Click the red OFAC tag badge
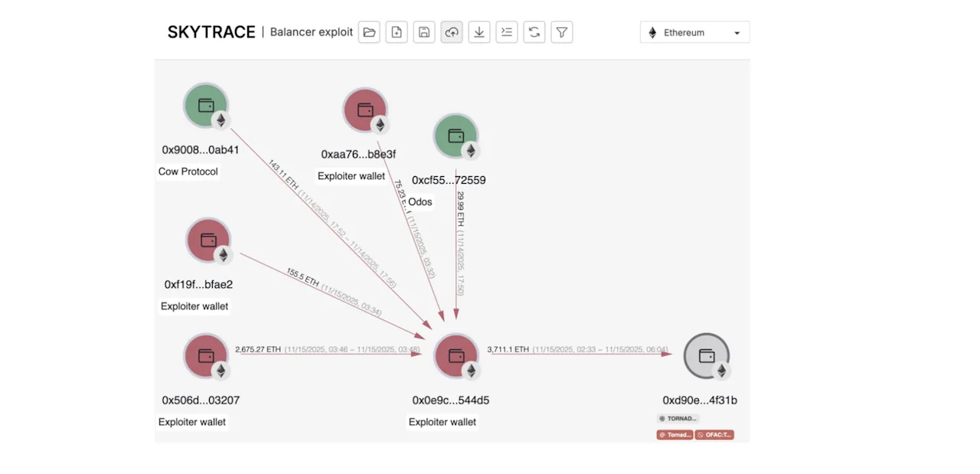 coord(714,435)
